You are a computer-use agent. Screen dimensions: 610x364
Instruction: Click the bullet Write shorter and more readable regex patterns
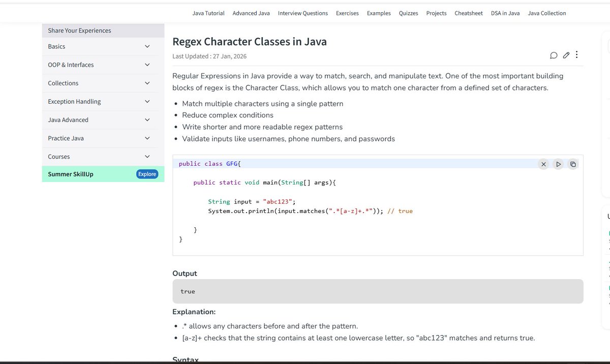click(262, 127)
